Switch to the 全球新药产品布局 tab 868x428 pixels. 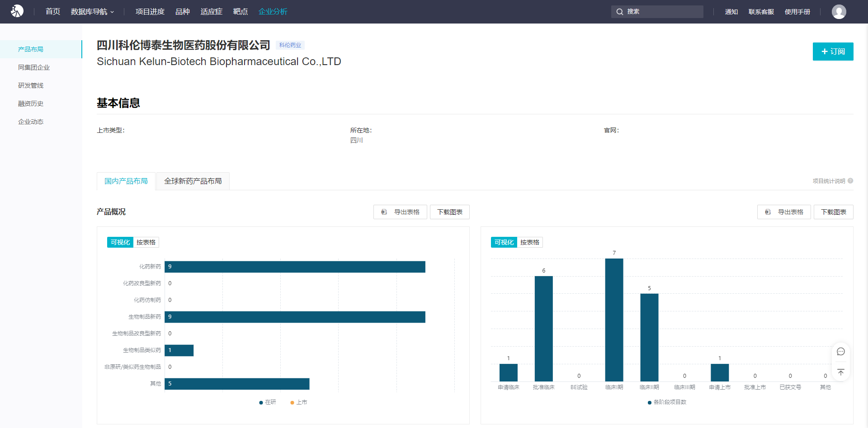click(193, 181)
